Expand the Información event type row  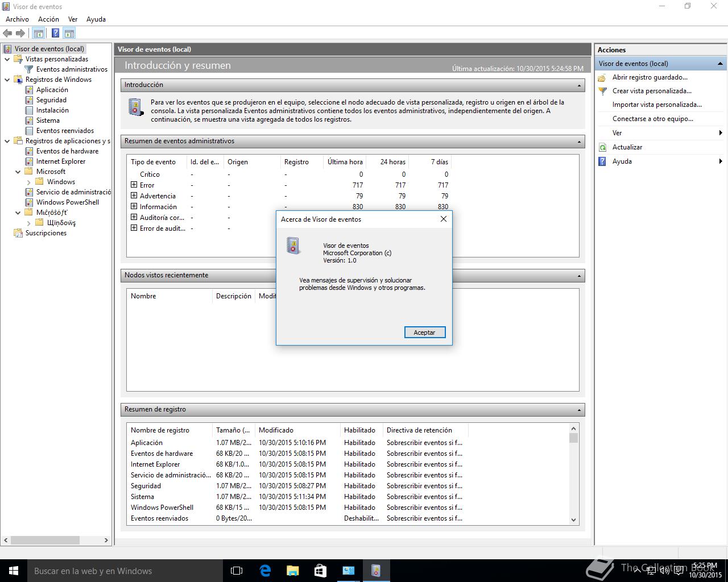pos(134,206)
